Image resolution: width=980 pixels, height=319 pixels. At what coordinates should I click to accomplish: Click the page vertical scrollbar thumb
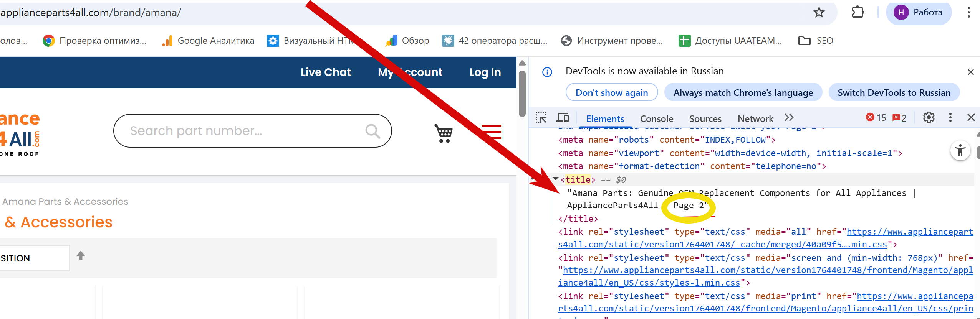click(522, 94)
